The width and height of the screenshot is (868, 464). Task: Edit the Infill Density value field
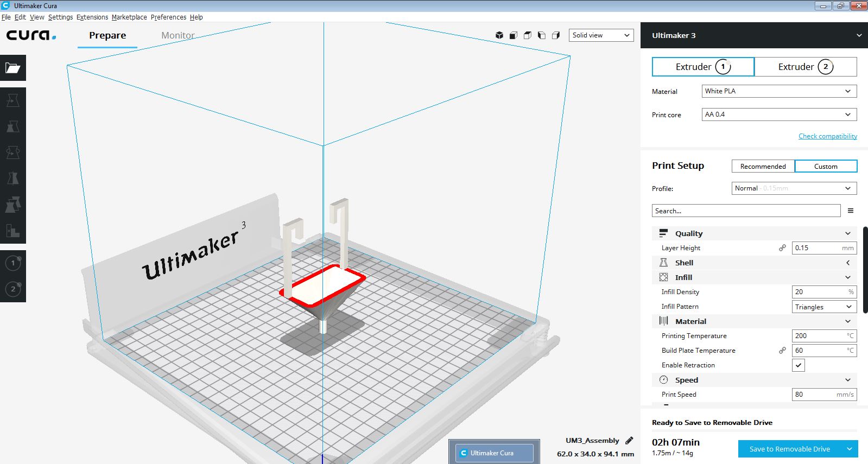(x=824, y=292)
